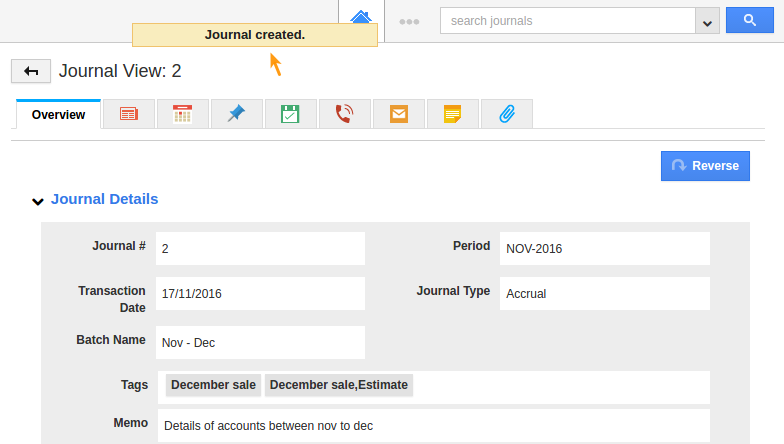Click the blue search magnifier button
Image resolution: width=784 pixels, height=444 pixels.
click(748, 20)
